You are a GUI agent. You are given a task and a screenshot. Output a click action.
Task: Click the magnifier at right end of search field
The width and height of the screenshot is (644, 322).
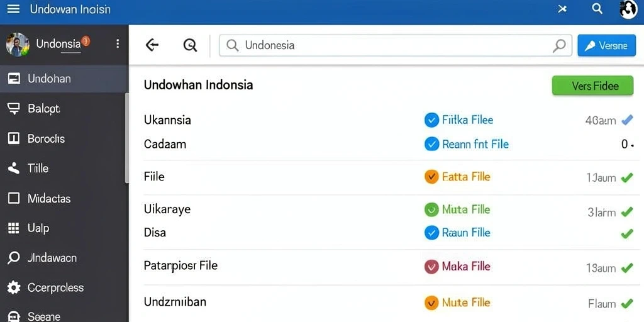[x=559, y=45]
